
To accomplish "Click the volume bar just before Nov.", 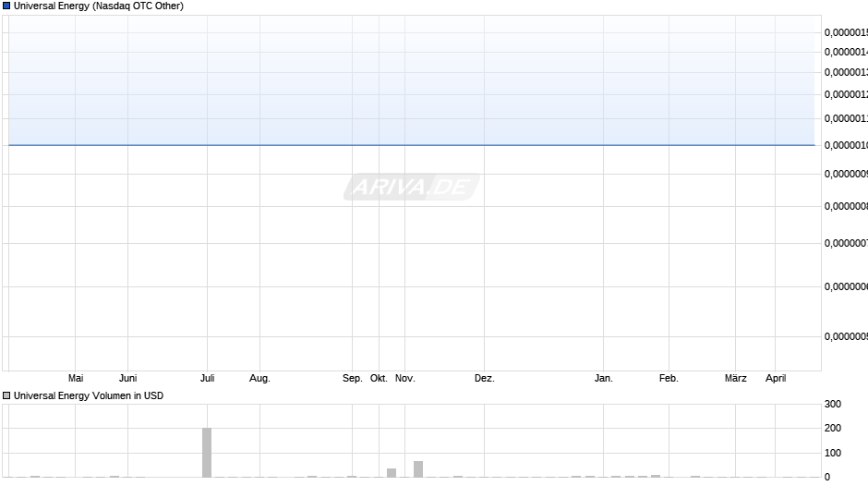I will click(392, 473).
